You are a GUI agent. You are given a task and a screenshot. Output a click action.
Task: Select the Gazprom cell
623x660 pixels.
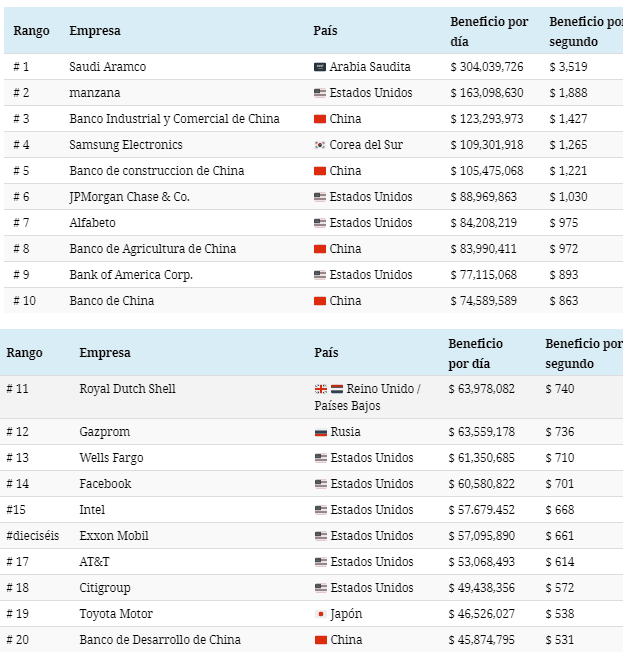[105, 432]
